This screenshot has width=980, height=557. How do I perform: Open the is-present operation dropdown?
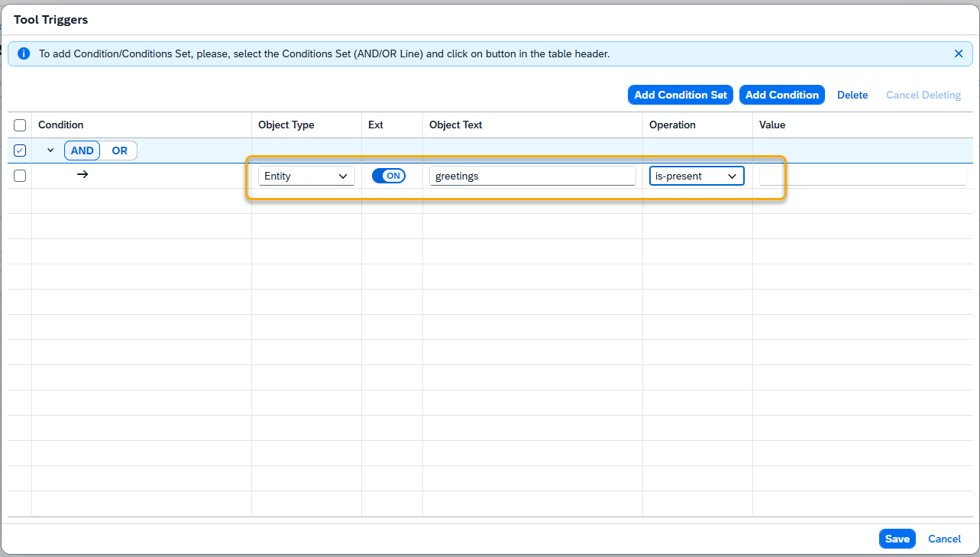tap(697, 176)
